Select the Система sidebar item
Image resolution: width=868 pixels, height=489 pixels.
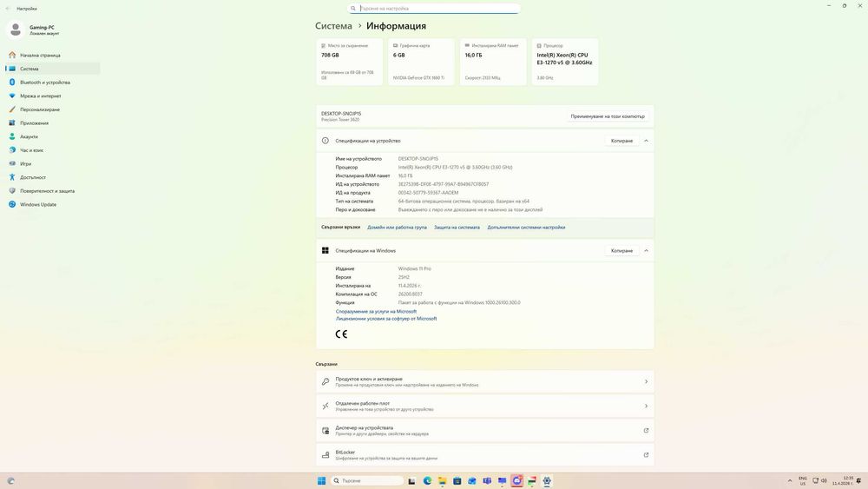[x=53, y=69]
